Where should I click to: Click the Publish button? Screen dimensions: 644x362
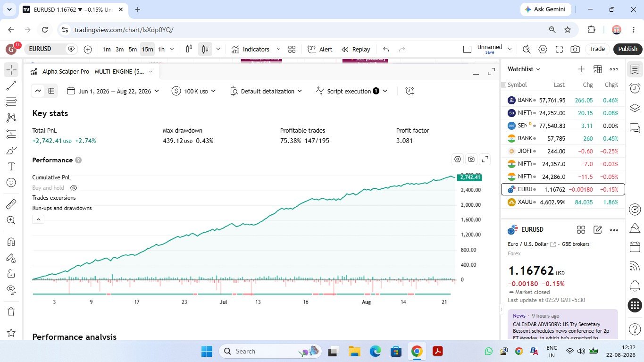(x=627, y=49)
